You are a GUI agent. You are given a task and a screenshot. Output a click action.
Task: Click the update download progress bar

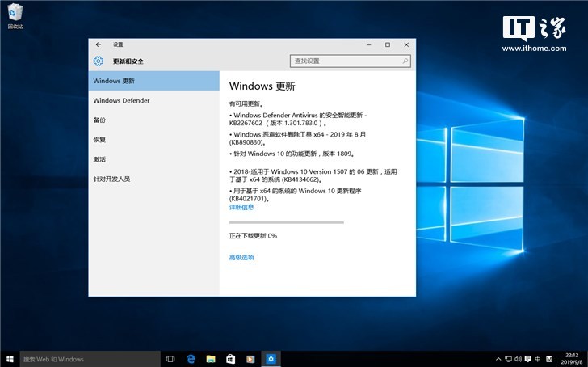287,222
